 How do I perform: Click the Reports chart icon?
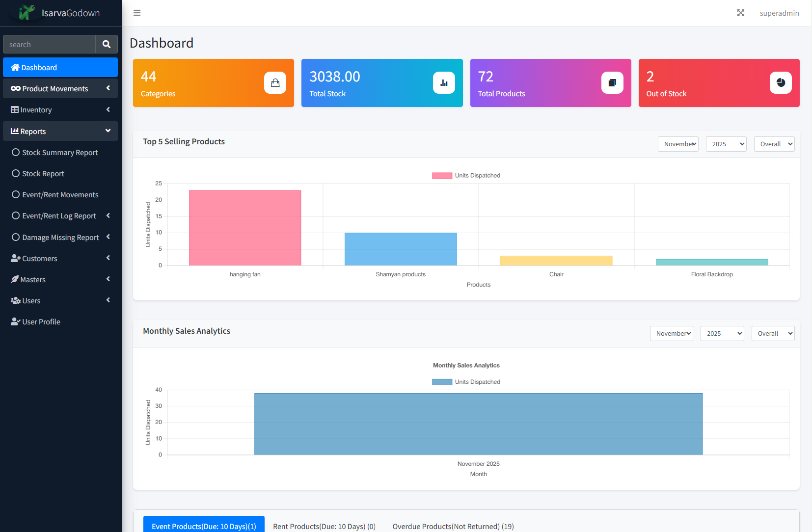pos(15,131)
